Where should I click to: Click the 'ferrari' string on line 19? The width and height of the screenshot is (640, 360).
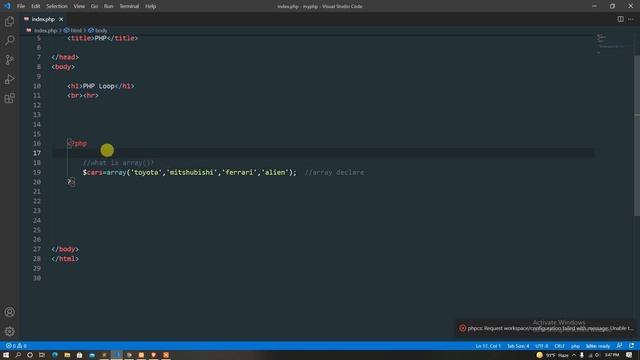pyautogui.click(x=240, y=173)
